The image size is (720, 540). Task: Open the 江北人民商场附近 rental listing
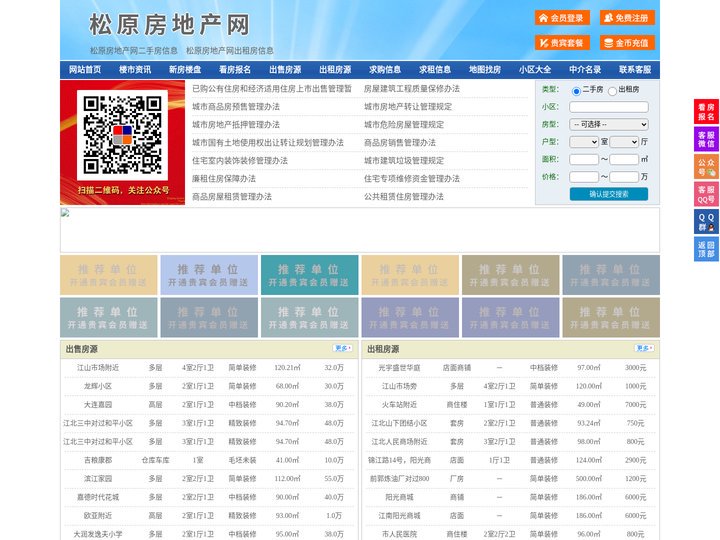pos(399,442)
